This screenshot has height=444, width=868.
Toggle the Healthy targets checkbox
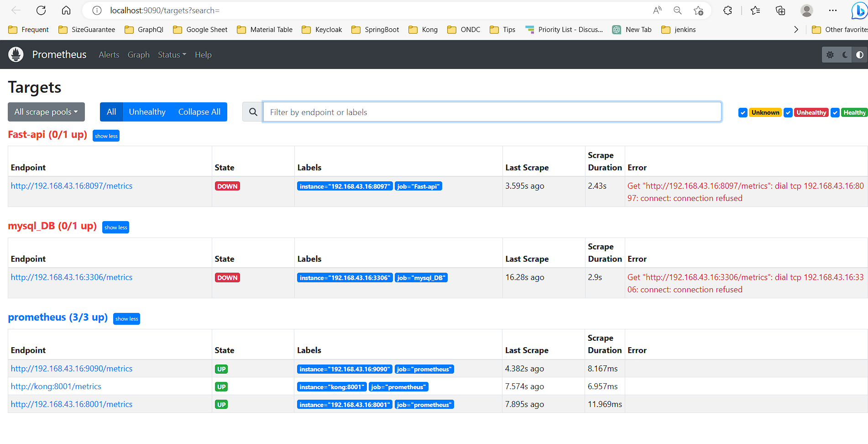[835, 113]
